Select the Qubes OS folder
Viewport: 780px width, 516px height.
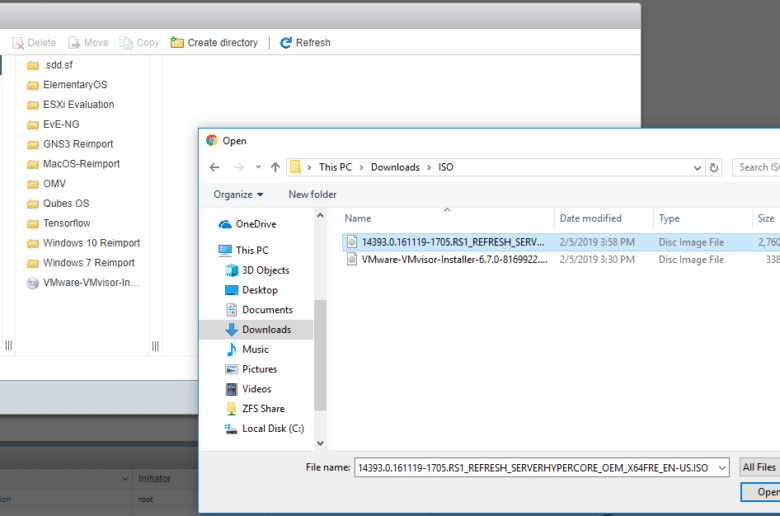58,204
